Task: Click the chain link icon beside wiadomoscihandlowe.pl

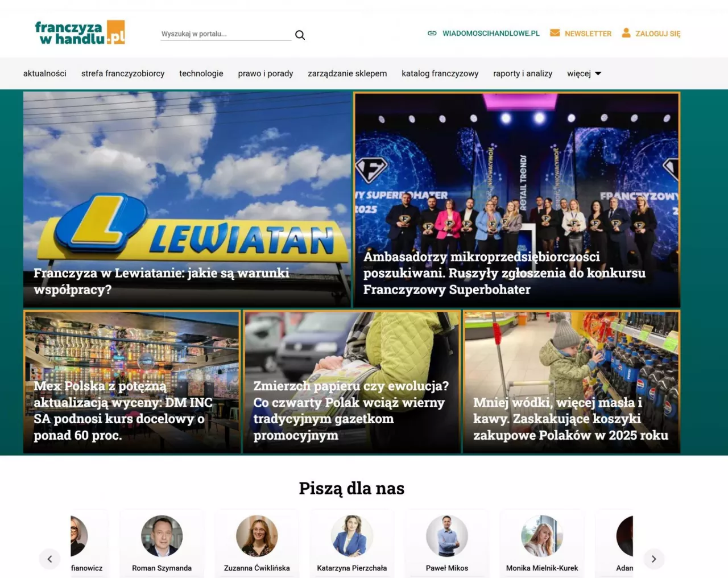Action: (x=432, y=34)
